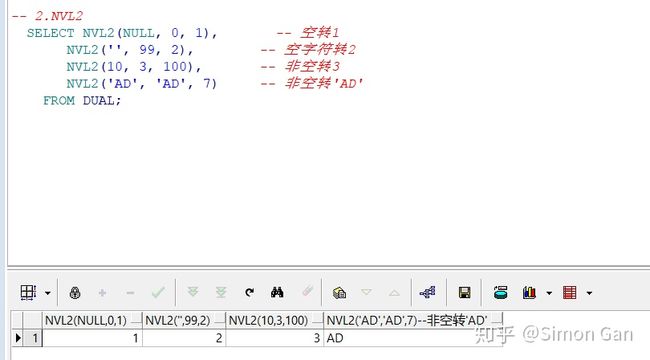Fetch last page with the down-to-line arrow

221,292
